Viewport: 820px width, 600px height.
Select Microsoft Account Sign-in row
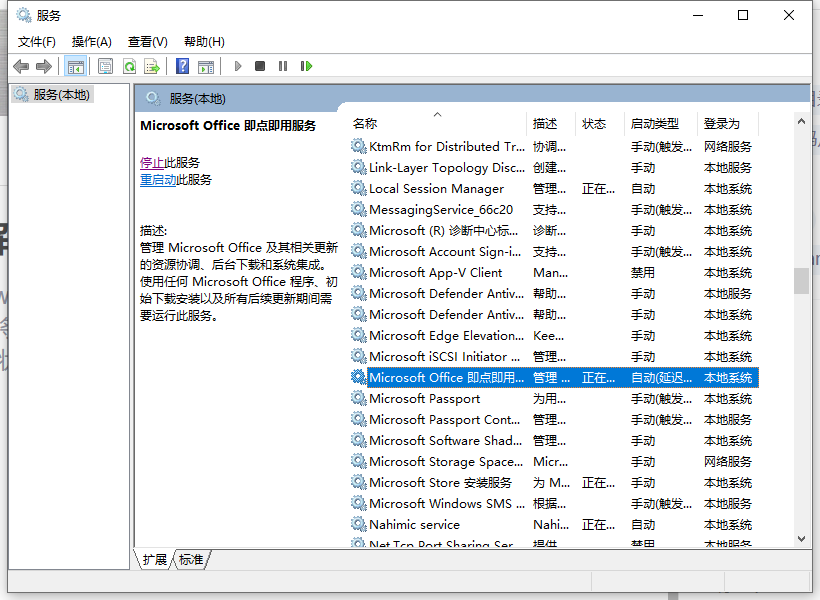(554, 251)
